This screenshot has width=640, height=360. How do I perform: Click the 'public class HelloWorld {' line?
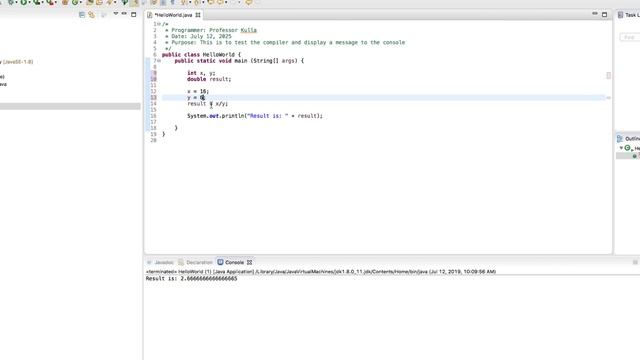point(201,54)
